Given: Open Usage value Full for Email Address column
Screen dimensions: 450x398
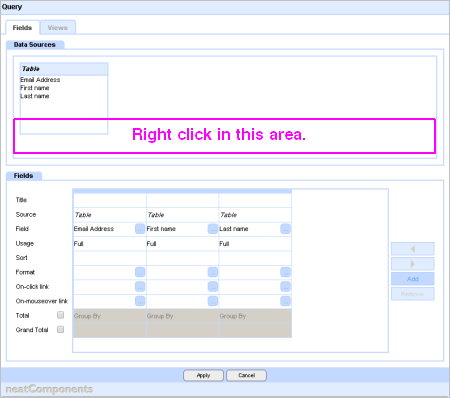Looking at the screenshot, I should [x=110, y=244].
